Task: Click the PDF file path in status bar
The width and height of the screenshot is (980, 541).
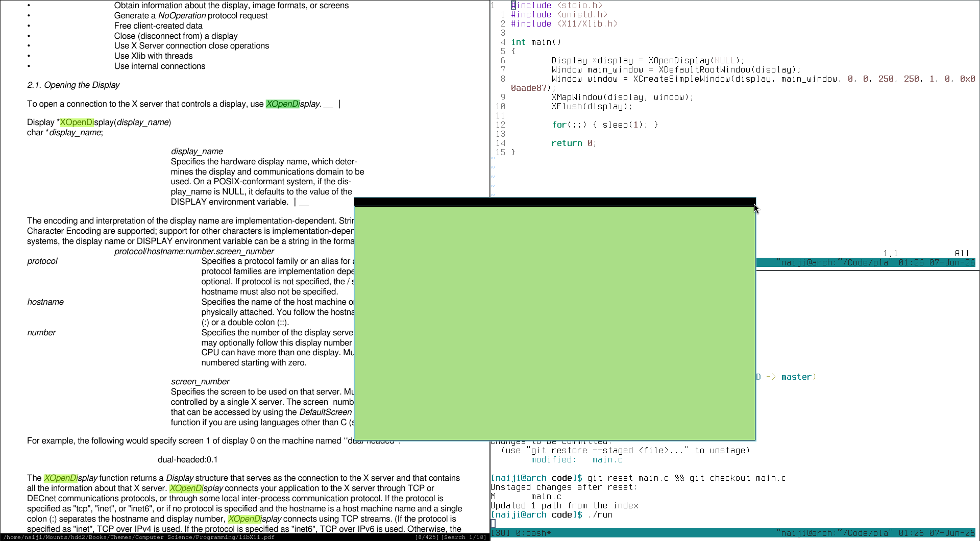Action: click(139, 537)
